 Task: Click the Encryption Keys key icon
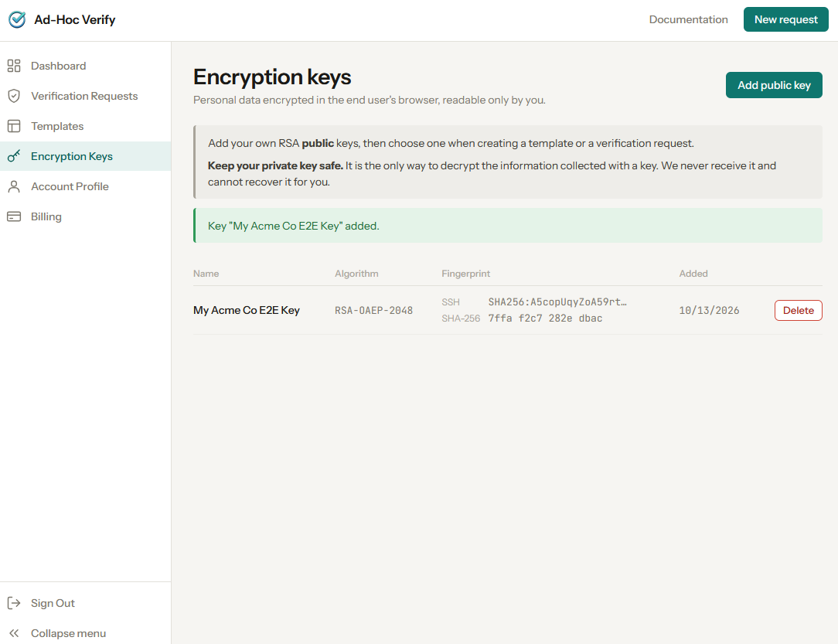(14, 156)
